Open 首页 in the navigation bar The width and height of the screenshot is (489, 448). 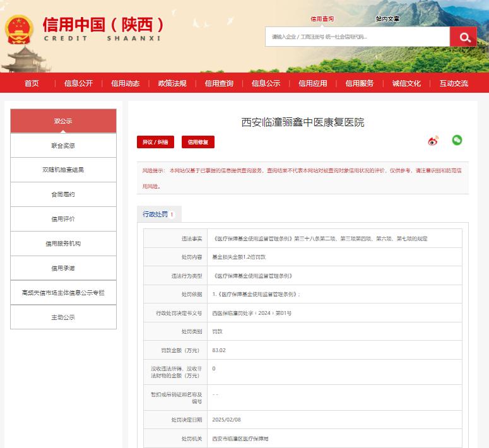(x=32, y=83)
